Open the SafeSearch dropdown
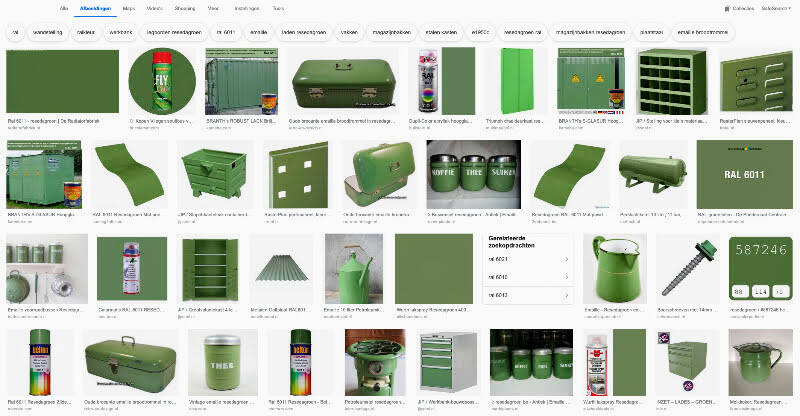 (x=777, y=9)
